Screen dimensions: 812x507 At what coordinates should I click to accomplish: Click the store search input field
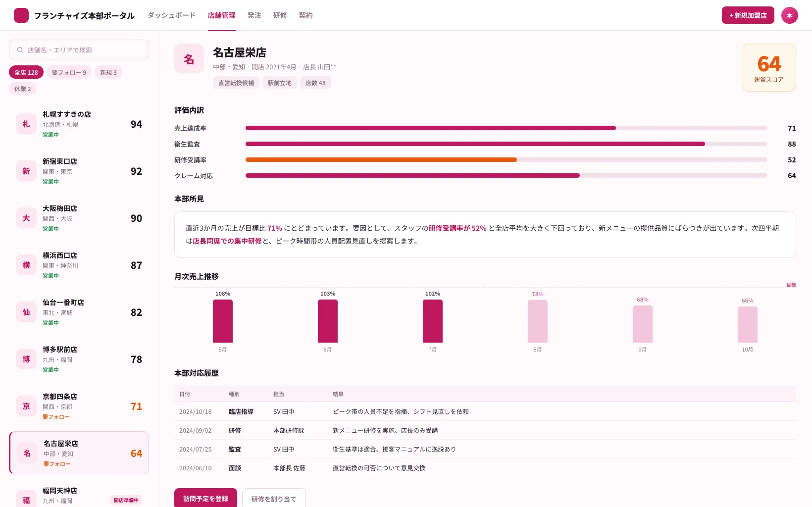(79, 50)
